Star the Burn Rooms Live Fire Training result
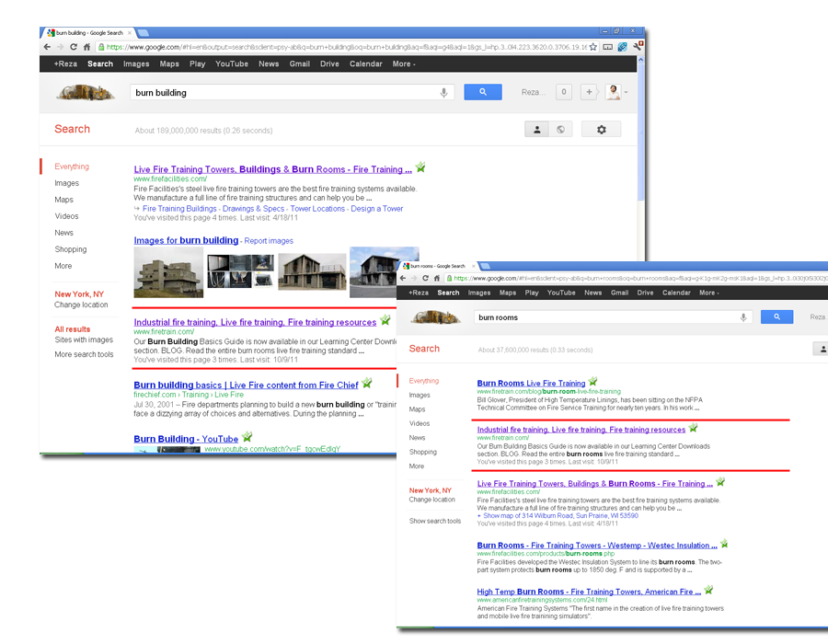Screen dimensions: 828x644 (x=593, y=381)
